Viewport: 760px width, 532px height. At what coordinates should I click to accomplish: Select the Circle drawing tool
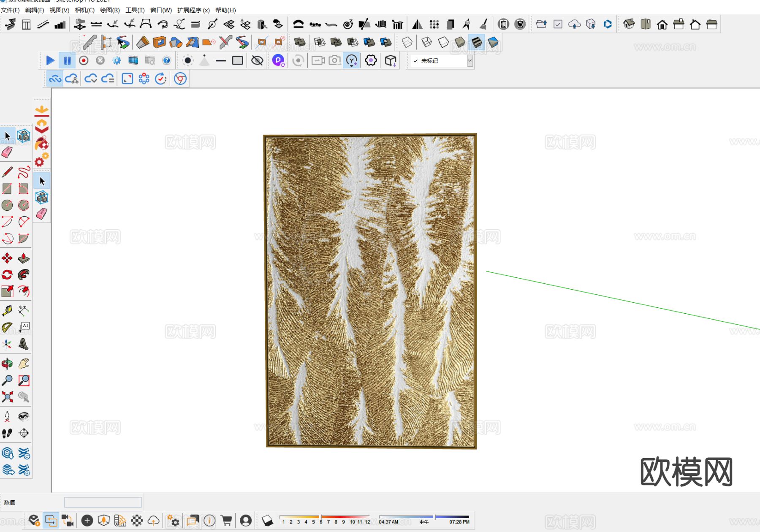click(x=7, y=205)
